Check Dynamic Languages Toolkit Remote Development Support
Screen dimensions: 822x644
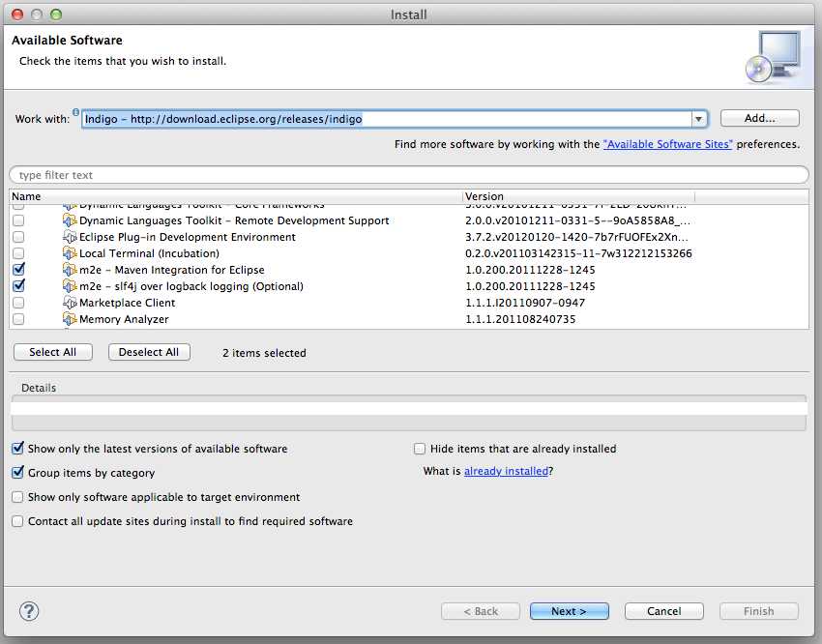point(18,220)
